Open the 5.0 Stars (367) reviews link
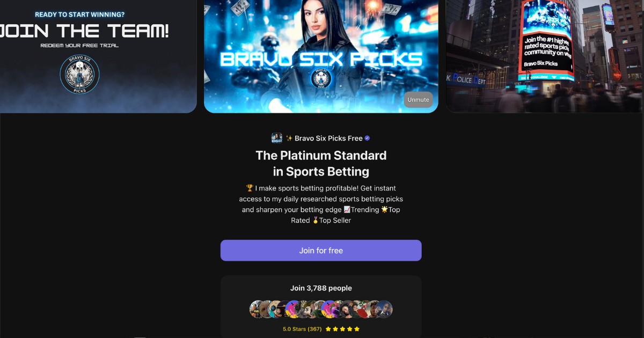Image resolution: width=644 pixels, height=338 pixels. pyautogui.click(x=302, y=329)
